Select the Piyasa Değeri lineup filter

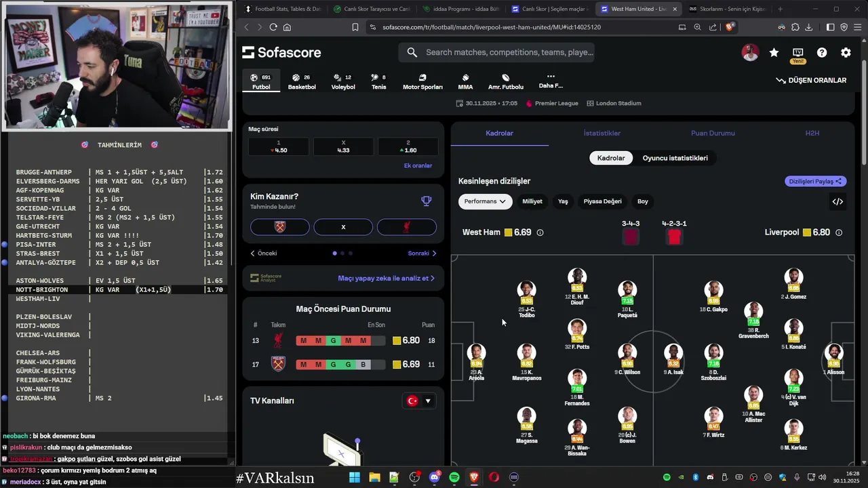click(603, 201)
